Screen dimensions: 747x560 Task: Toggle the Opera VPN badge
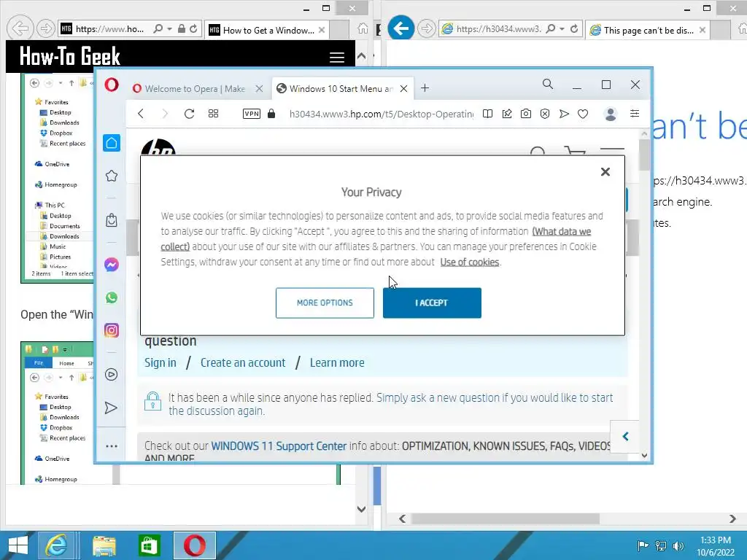click(x=252, y=114)
